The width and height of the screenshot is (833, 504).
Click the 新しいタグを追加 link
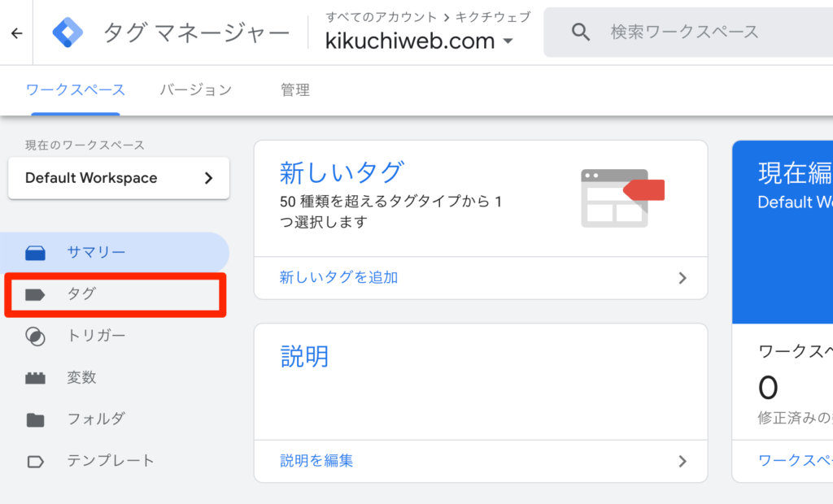(339, 278)
